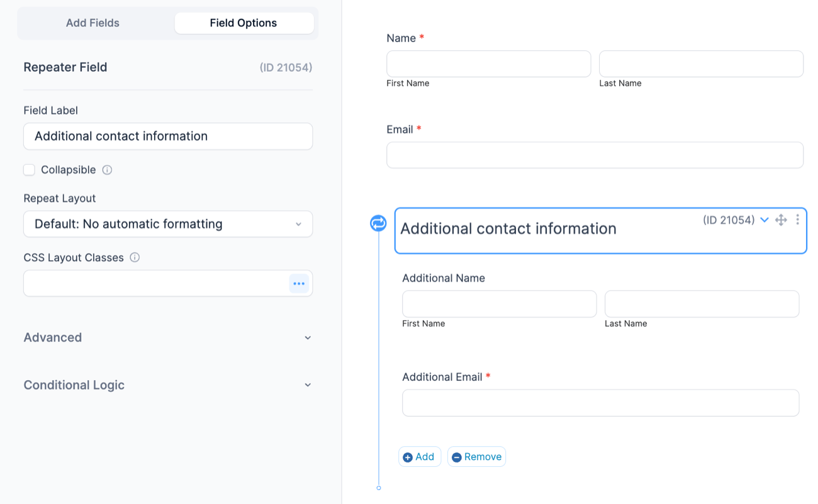Enable the Collapsible checkbox

pyautogui.click(x=29, y=170)
